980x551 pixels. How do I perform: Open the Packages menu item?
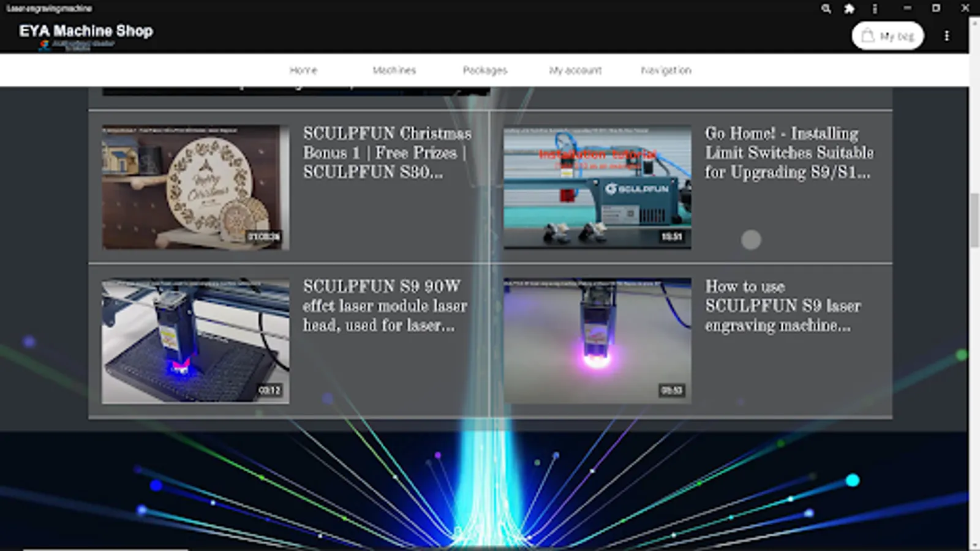[x=484, y=70]
